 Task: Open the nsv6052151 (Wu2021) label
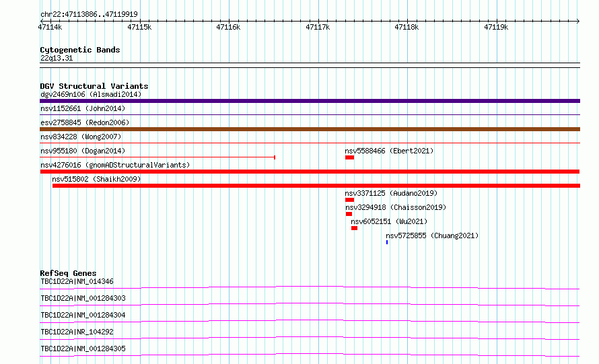(389, 221)
